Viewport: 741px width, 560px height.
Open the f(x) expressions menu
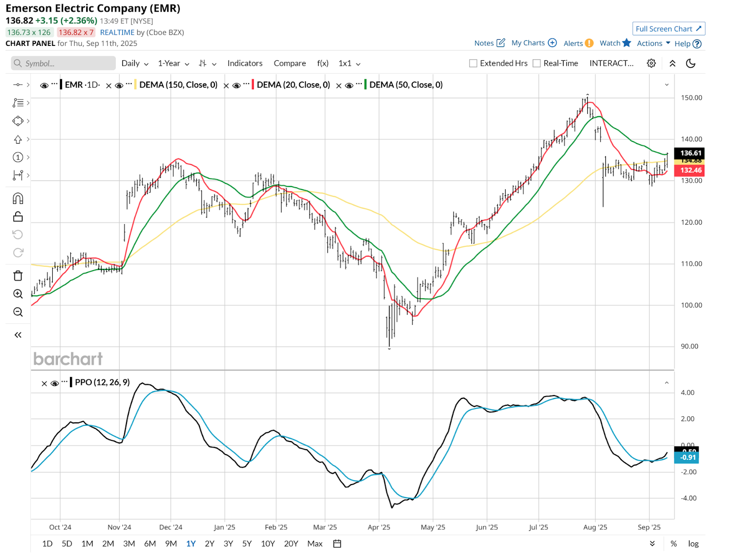(x=323, y=63)
